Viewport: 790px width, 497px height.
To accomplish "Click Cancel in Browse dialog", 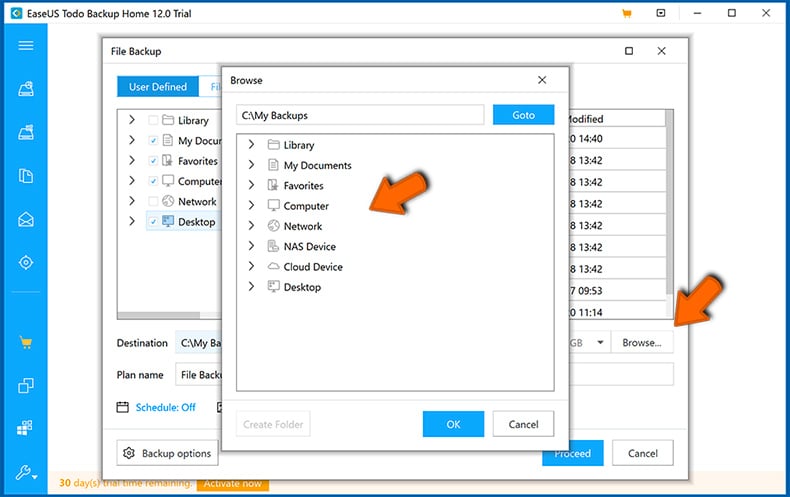I will pos(523,424).
